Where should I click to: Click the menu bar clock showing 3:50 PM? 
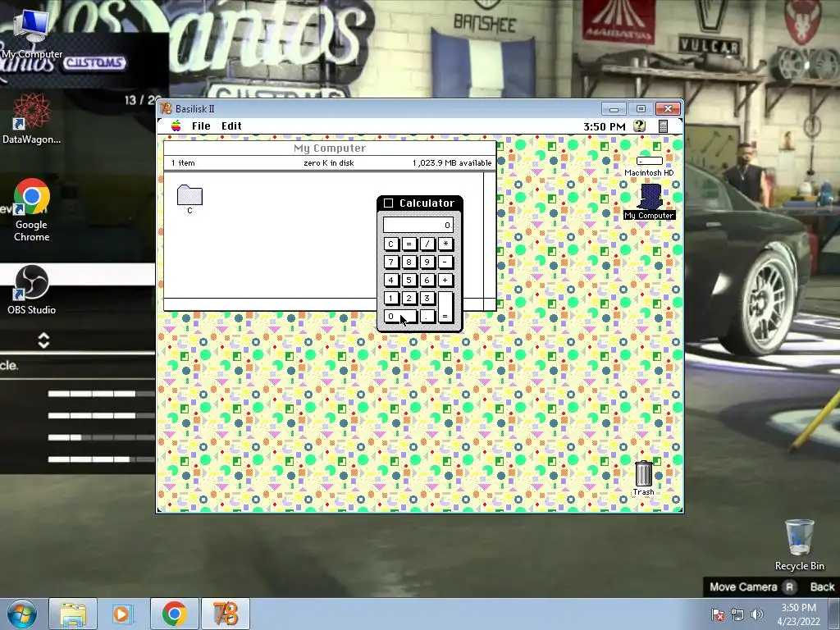(x=605, y=126)
